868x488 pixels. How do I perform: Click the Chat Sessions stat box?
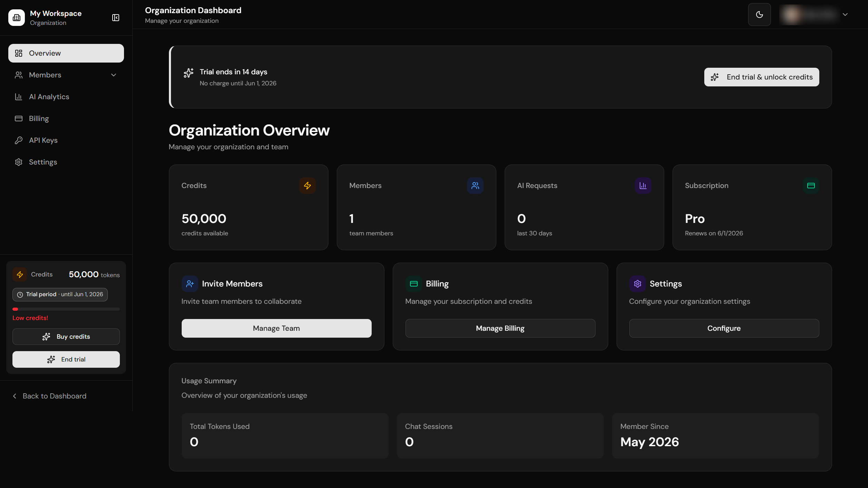click(x=500, y=436)
